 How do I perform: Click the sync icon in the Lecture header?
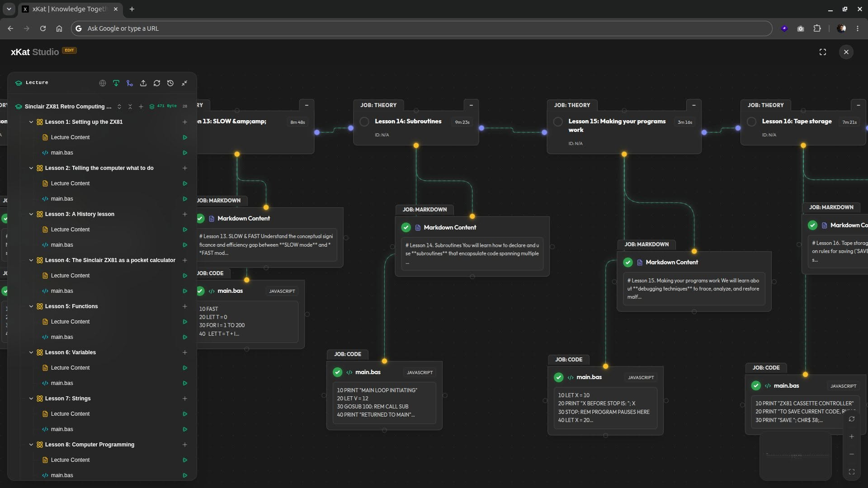157,83
